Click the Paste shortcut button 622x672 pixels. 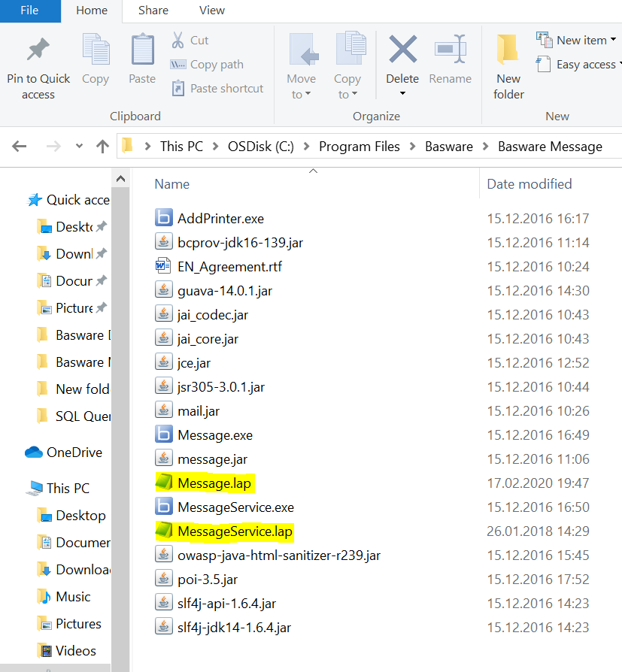point(217,89)
